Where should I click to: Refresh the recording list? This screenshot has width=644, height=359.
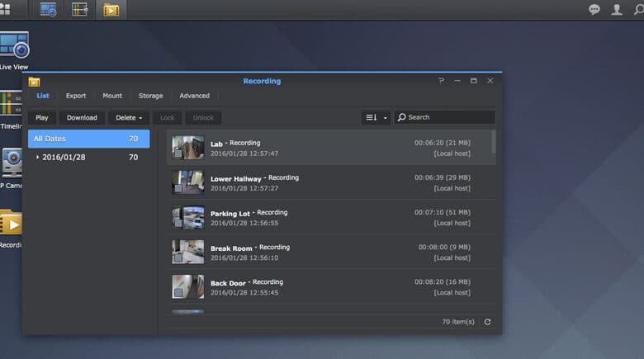[487, 322]
